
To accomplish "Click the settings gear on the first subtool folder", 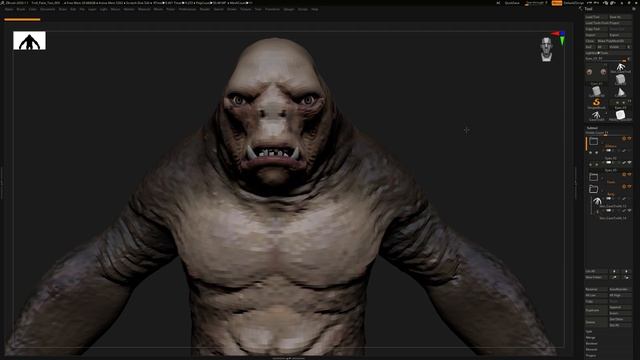I will point(624,139).
